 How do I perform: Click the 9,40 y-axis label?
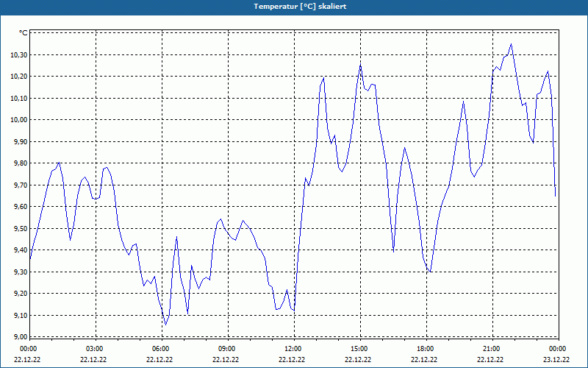(x=21, y=250)
